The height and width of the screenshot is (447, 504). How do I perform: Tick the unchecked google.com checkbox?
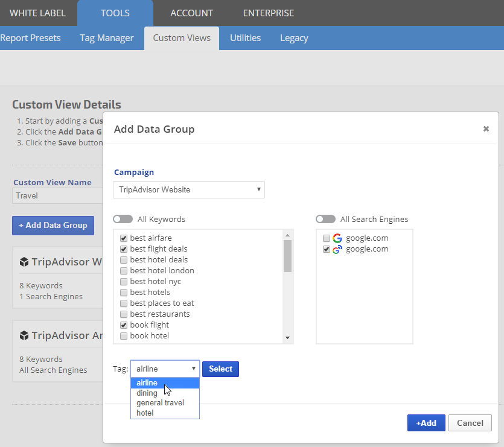[327, 238]
